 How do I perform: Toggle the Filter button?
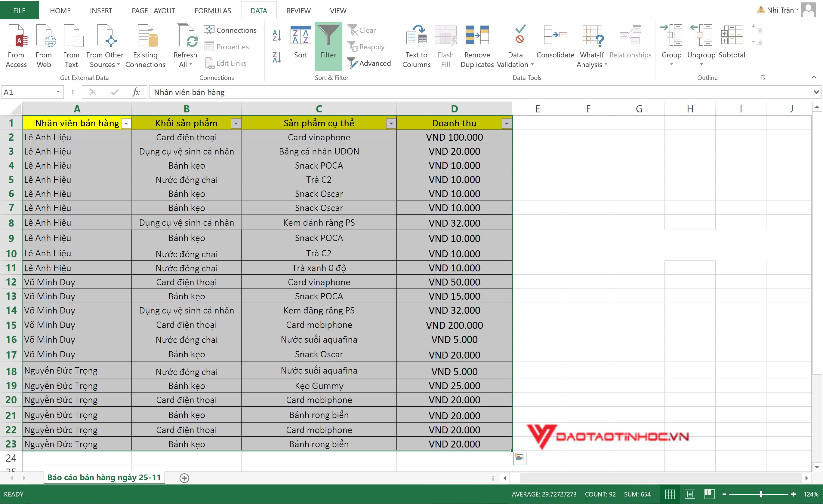[328, 46]
